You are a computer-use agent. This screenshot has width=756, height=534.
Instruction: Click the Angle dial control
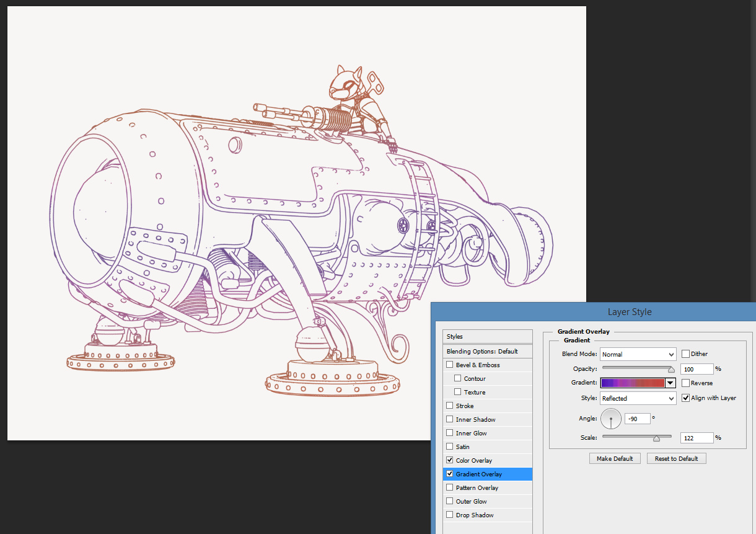tap(611, 419)
